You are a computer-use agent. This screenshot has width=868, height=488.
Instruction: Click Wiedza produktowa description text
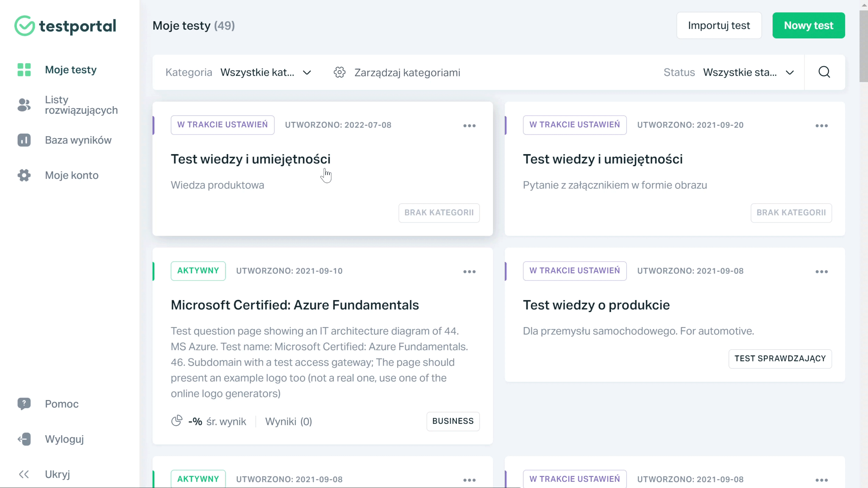tap(217, 185)
